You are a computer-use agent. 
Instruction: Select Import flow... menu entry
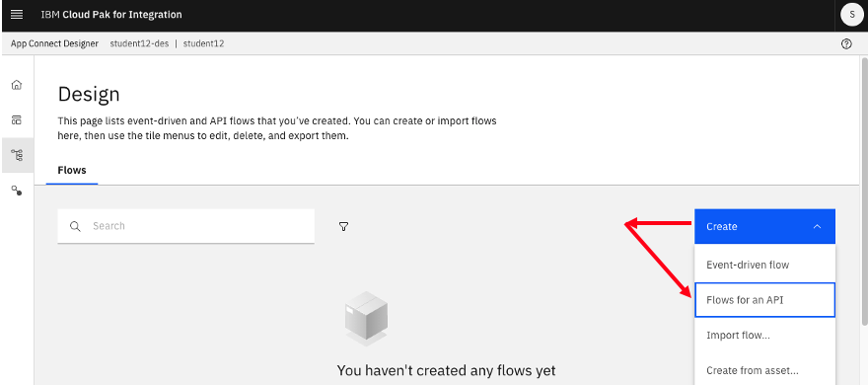[764, 335]
